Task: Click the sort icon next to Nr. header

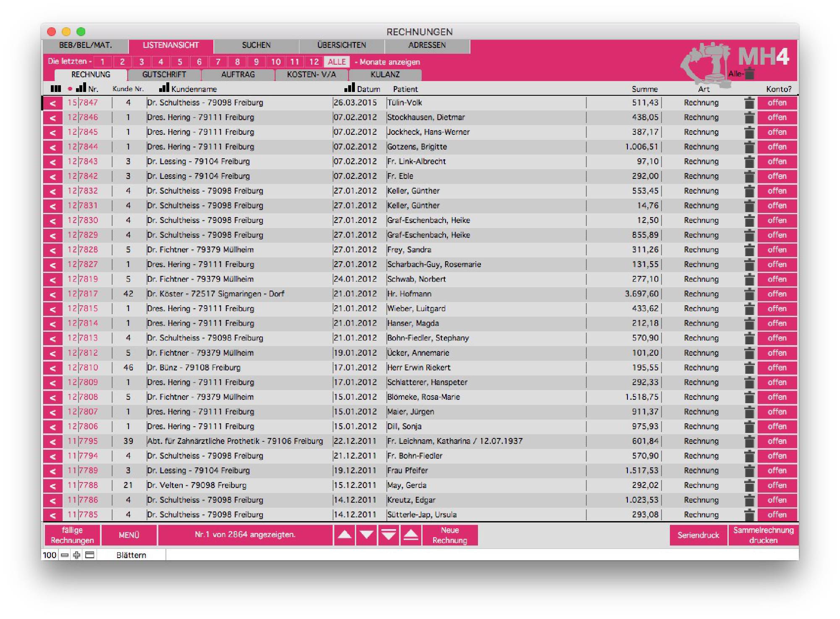Action: (x=81, y=88)
